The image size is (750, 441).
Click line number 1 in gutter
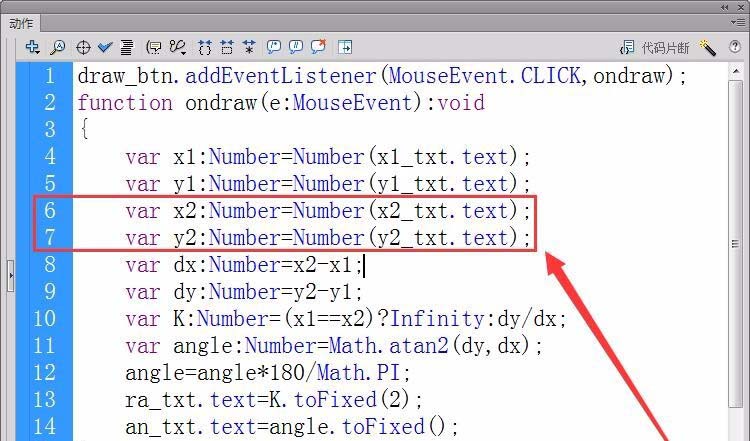50,76
